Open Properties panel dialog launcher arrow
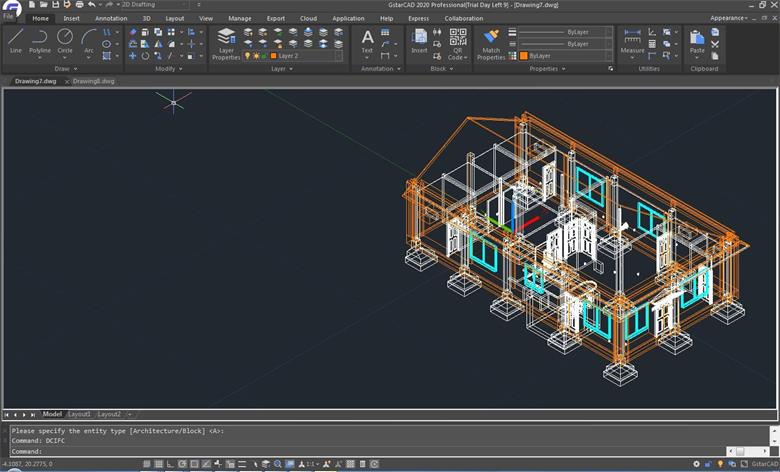Image resolution: width=780 pixels, height=472 pixels. [x=610, y=69]
